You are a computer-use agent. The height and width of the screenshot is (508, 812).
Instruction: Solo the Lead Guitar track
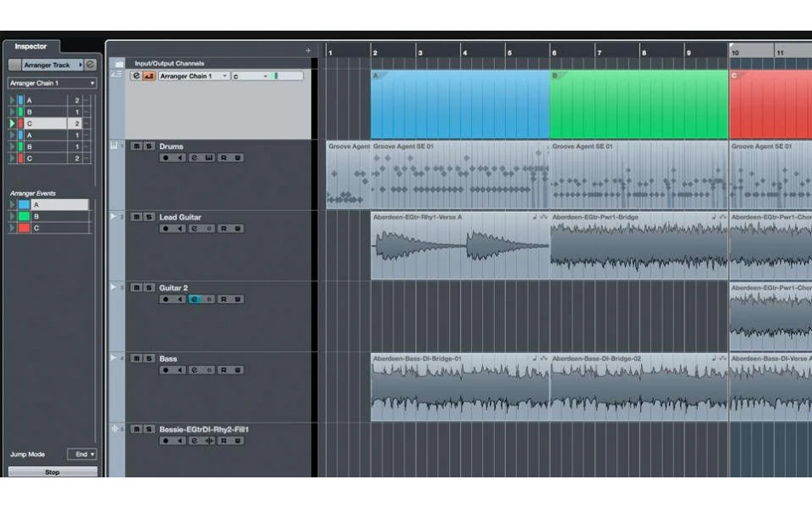click(149, 217)
